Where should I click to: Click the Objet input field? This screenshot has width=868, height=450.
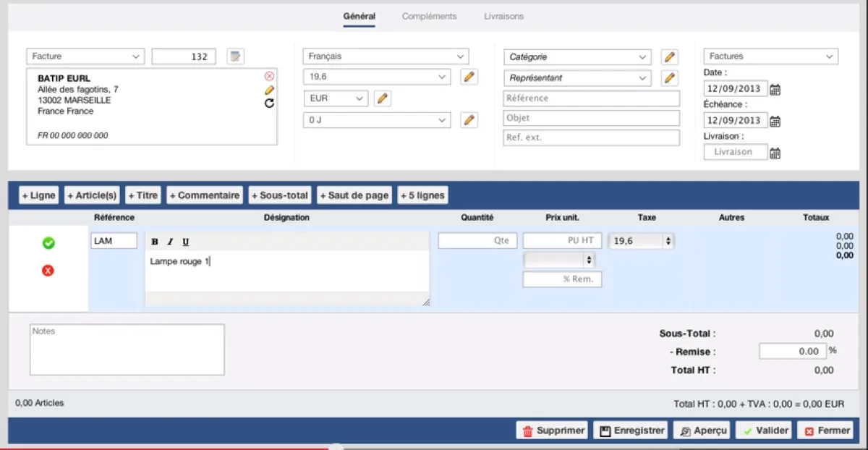click(x=592, y=118)
